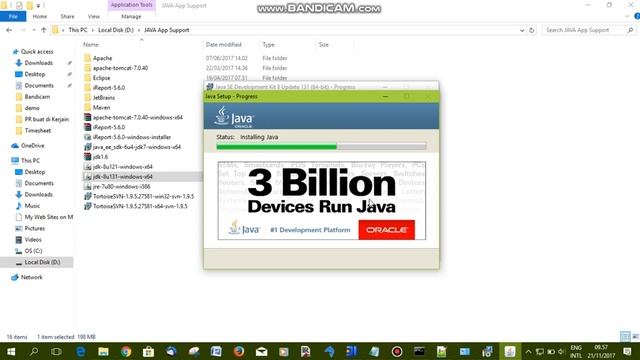Select Quick access in navigation pane
This screenshot has height=360, width=640.
[37, 51]
